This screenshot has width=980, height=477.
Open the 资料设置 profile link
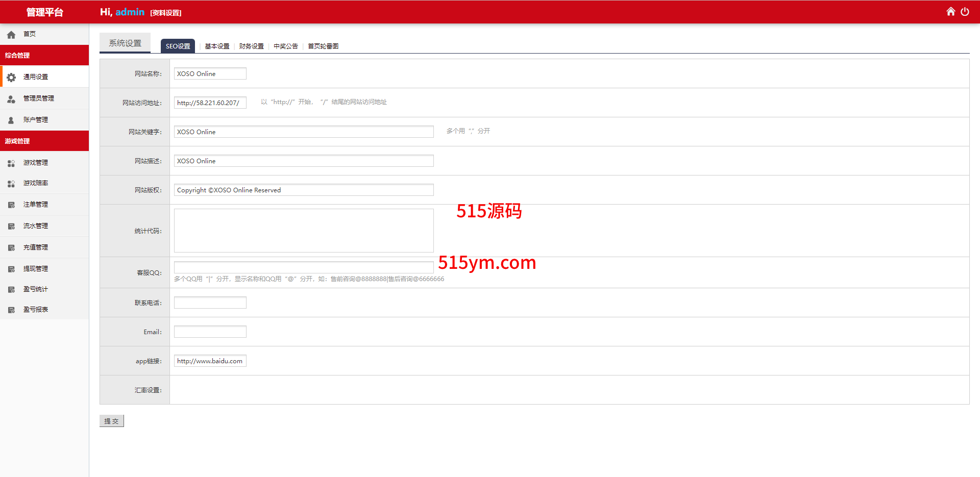166,13
